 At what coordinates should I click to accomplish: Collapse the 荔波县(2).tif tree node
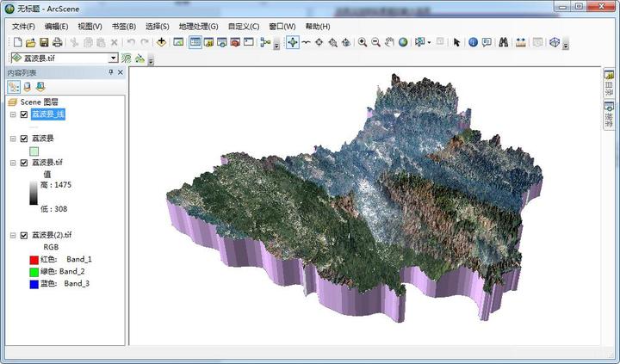pyautogui.click(x=13, y=235)
